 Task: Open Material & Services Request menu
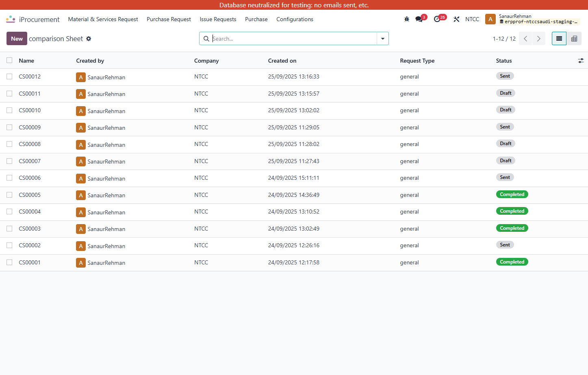[x=103, y=19]
